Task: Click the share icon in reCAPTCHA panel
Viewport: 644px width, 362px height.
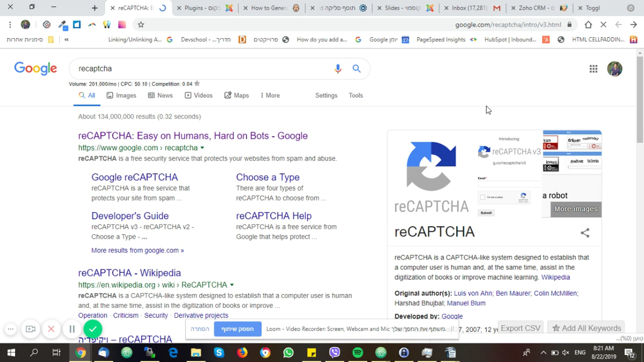Action: pos(585,232)
